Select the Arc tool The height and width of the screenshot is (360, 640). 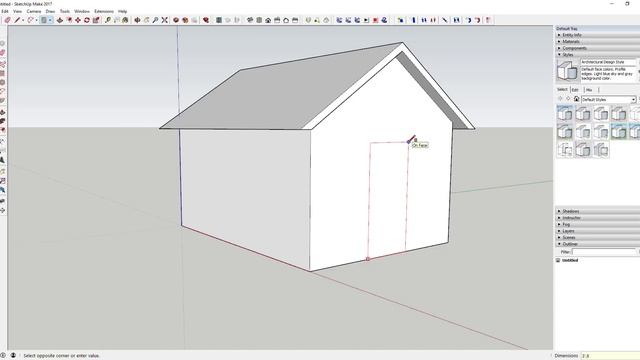[x=30, y=20]
